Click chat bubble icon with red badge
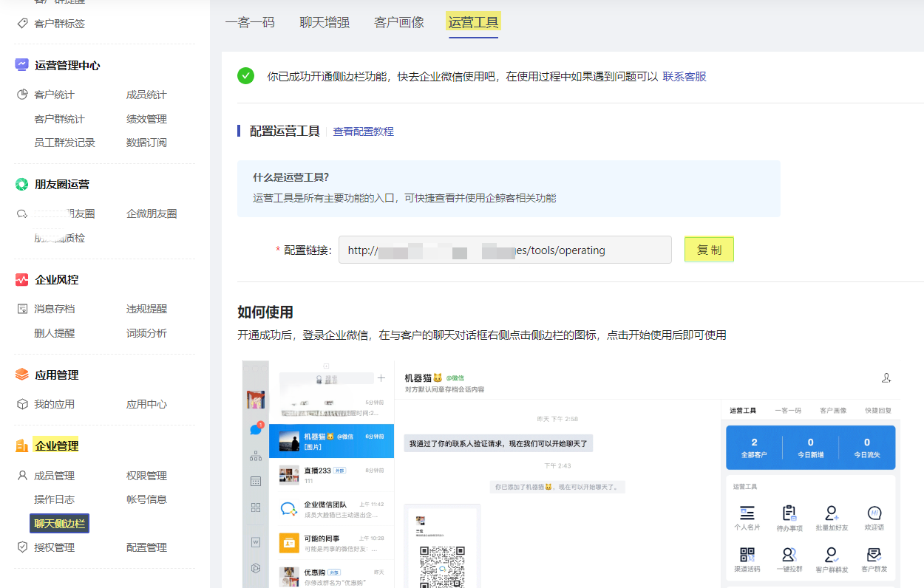 pos(256,428)
